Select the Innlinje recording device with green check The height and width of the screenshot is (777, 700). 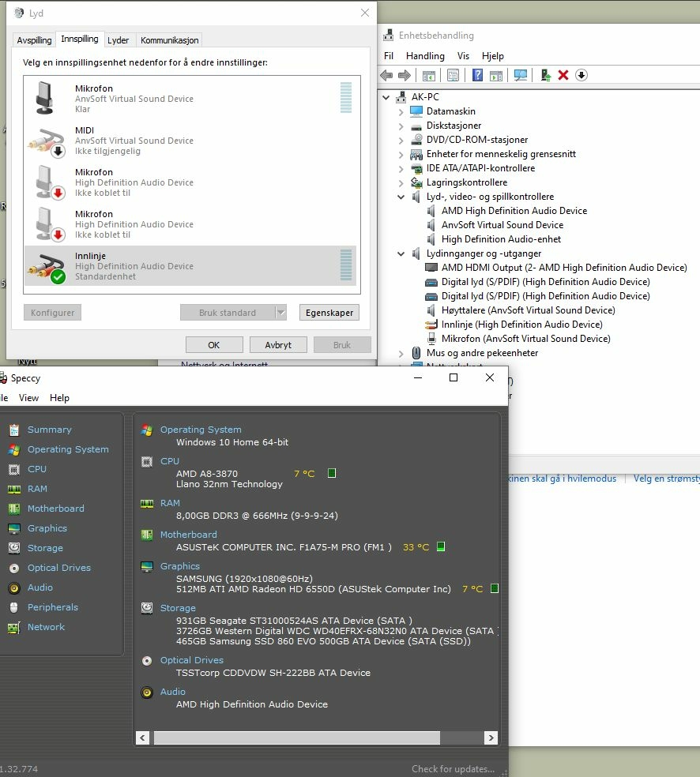tap(190, 266)
